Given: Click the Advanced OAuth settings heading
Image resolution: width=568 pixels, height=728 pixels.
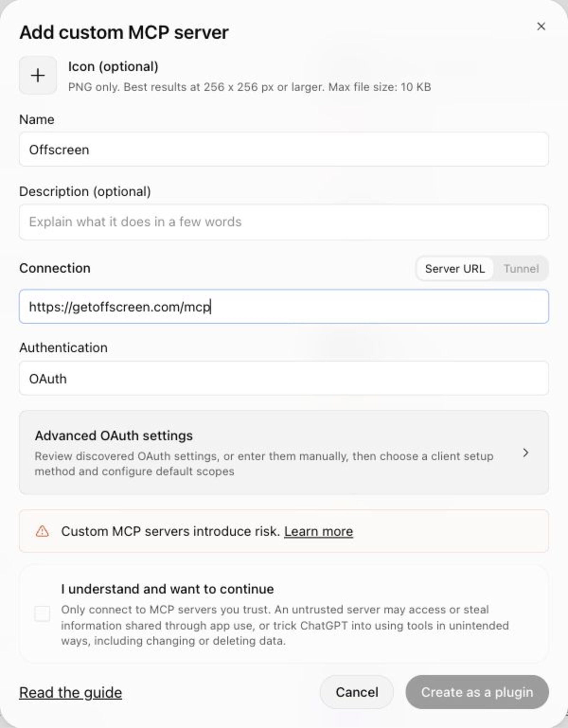Looking at the screenshot, I should pos(114,436).
